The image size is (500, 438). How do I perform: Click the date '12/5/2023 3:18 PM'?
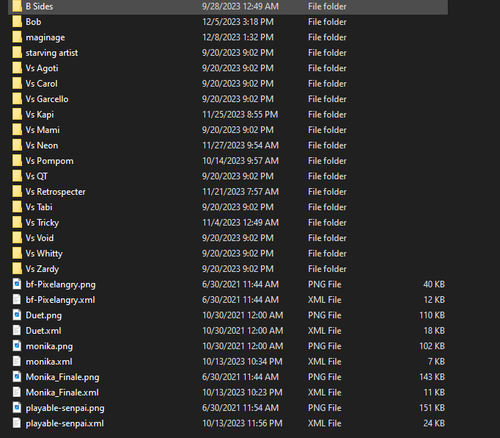pos(238,22)
